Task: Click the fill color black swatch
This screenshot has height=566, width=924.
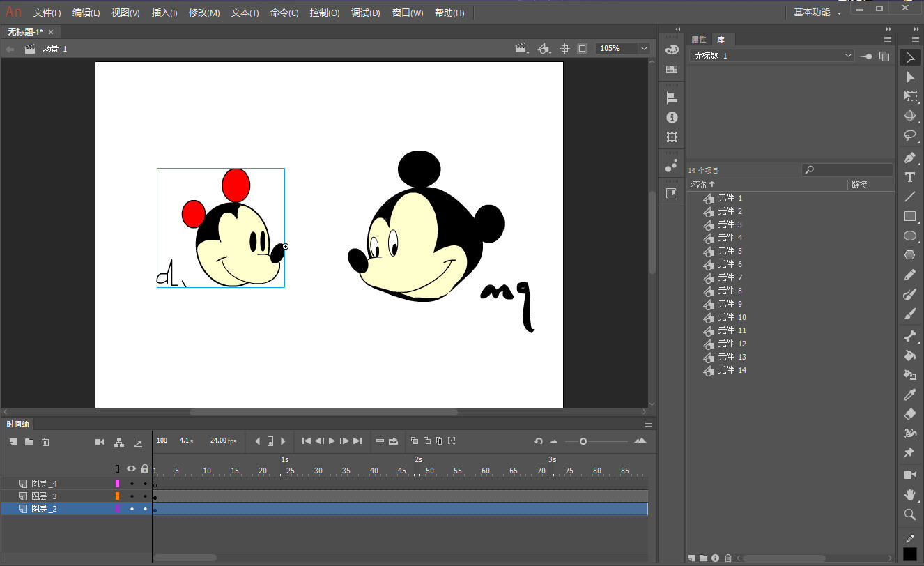Action: (910, 554)
